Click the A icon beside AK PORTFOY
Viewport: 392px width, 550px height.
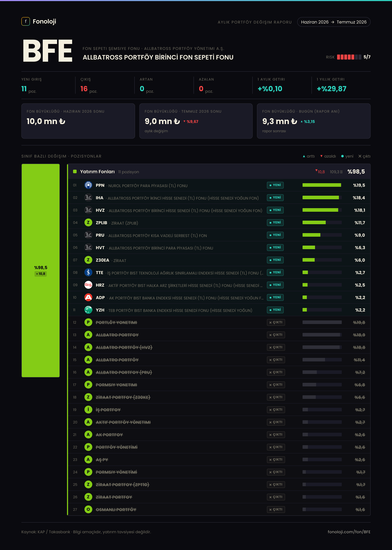pos(88,435)
